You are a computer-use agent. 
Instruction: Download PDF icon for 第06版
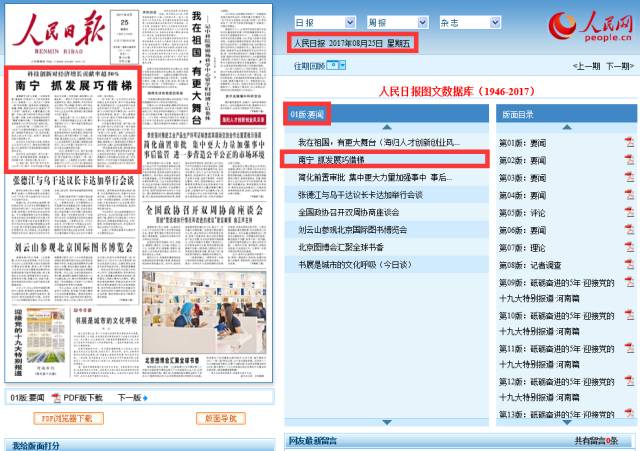629,229
